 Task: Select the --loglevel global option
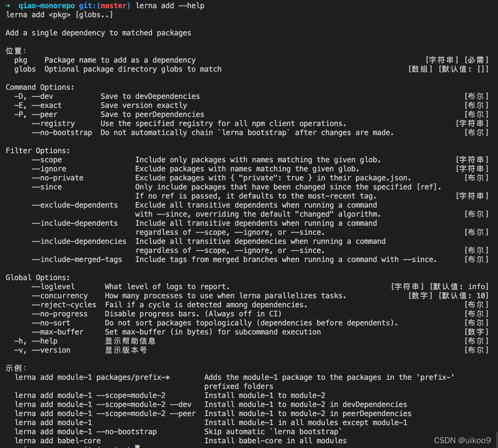[x=53, y=287]
